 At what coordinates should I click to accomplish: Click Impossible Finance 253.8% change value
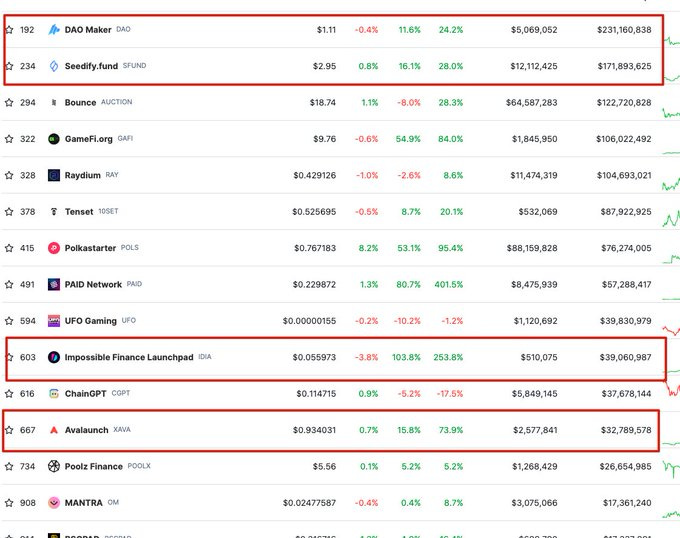pyautogui.click(x=448, y=358)
